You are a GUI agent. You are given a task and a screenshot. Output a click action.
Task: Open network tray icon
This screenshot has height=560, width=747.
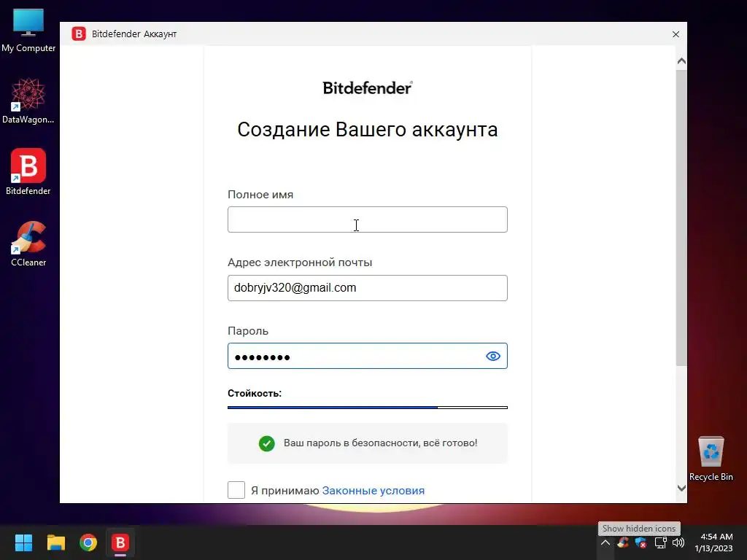660,542
